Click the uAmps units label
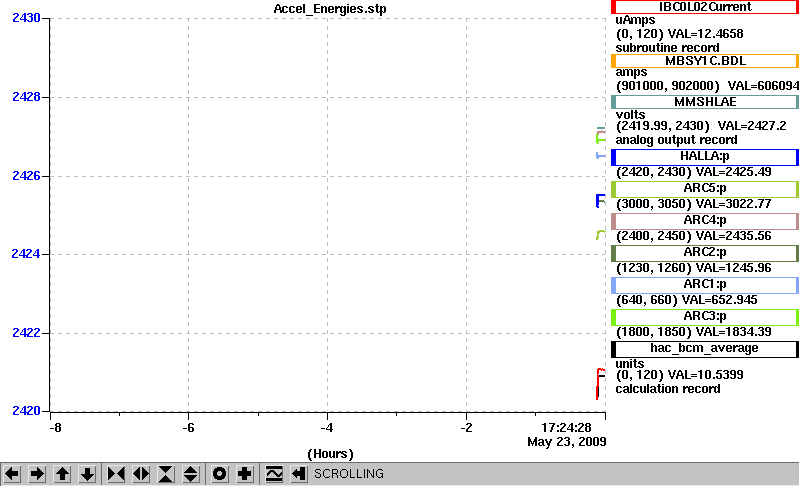799x486 pixels. [635, 20]
